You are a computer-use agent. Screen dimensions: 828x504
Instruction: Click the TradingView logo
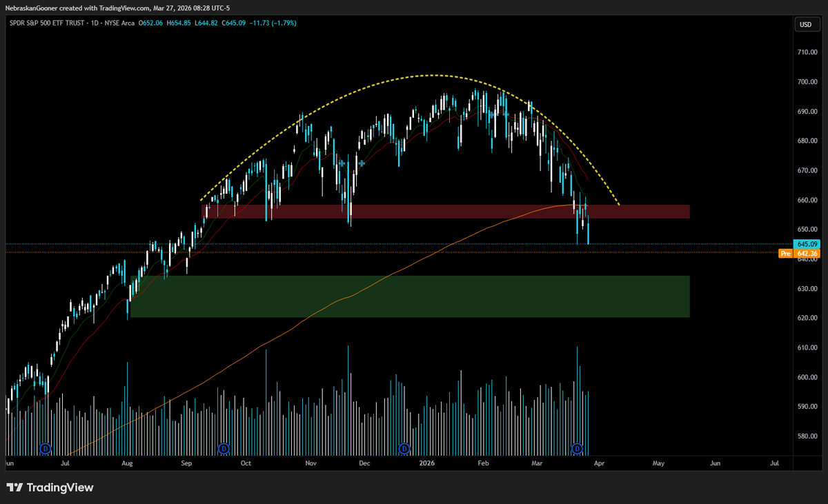(50, 487)
